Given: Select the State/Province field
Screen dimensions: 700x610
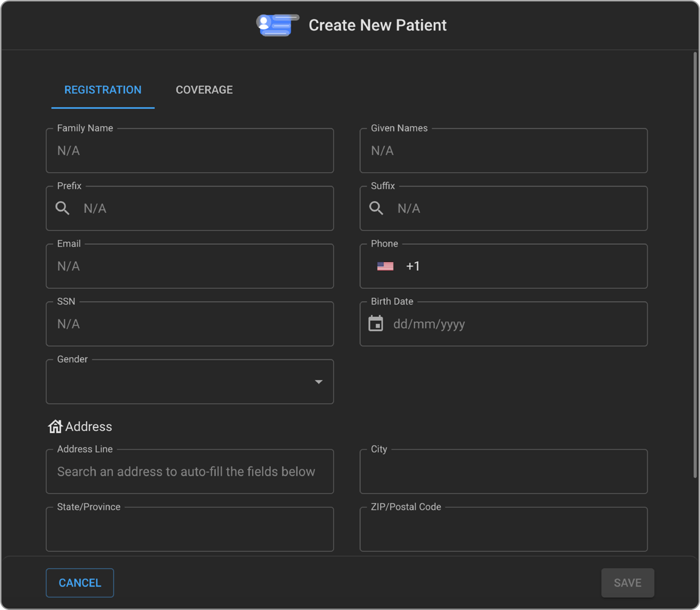Looking at the screenshot, I should [x=189, y=530].
